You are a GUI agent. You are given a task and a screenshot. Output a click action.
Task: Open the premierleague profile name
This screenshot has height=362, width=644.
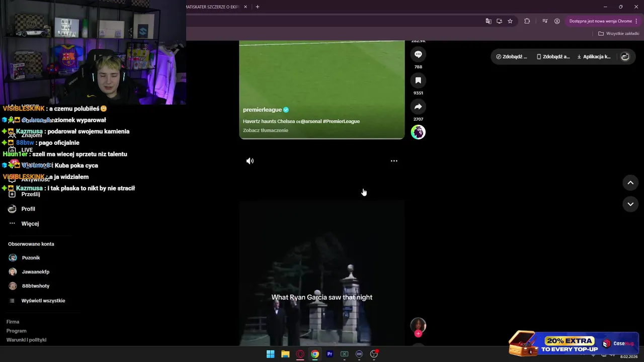(x=262, y=110)
